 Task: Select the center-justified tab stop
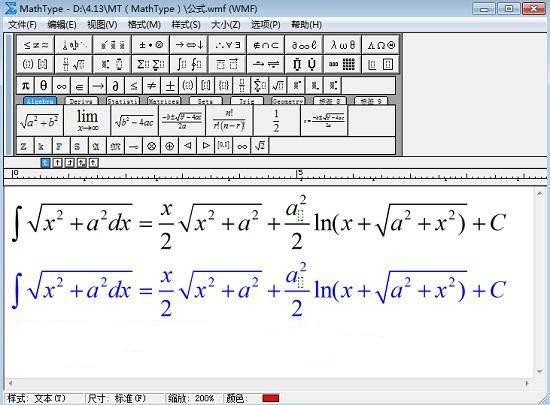pyautogui.click(x=57, y=163)
